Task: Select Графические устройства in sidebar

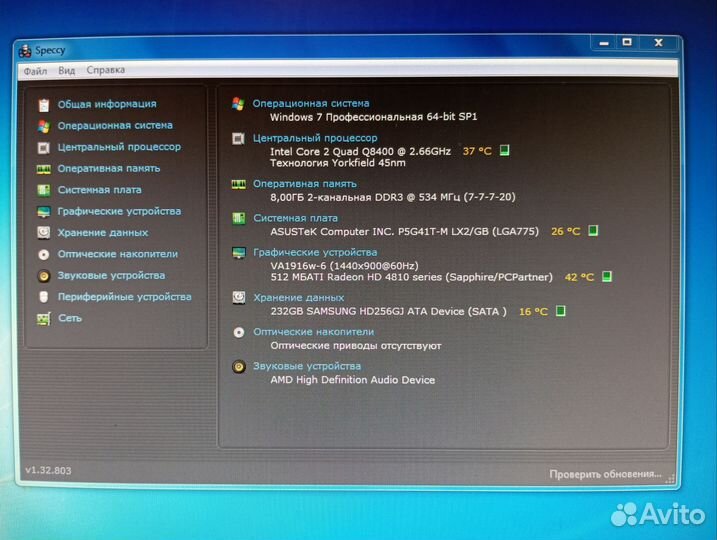Action: (119, 211)
